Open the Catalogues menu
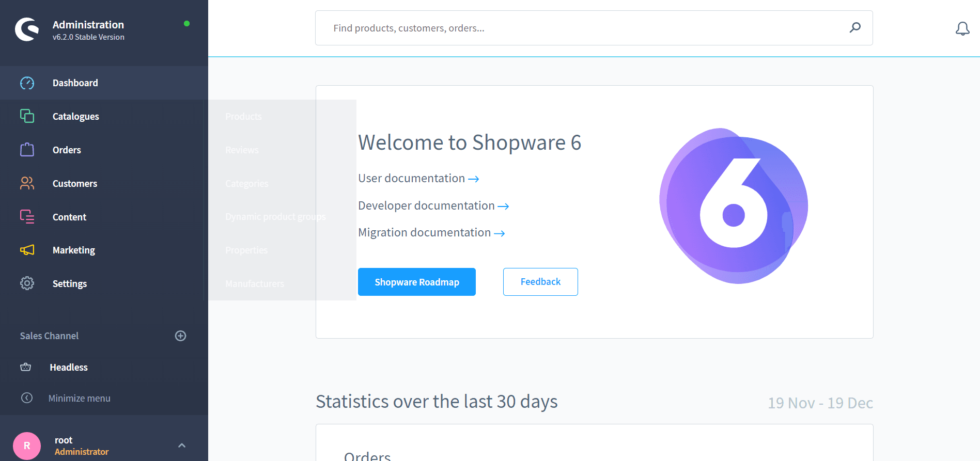 (x=104, y=116)
